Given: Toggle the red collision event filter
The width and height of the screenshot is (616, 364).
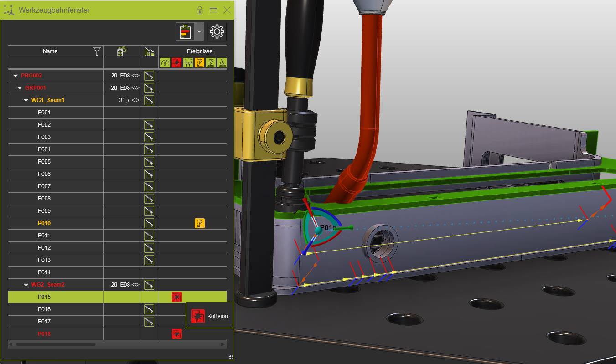Looking at the screenshot, I should click(176, 63).
